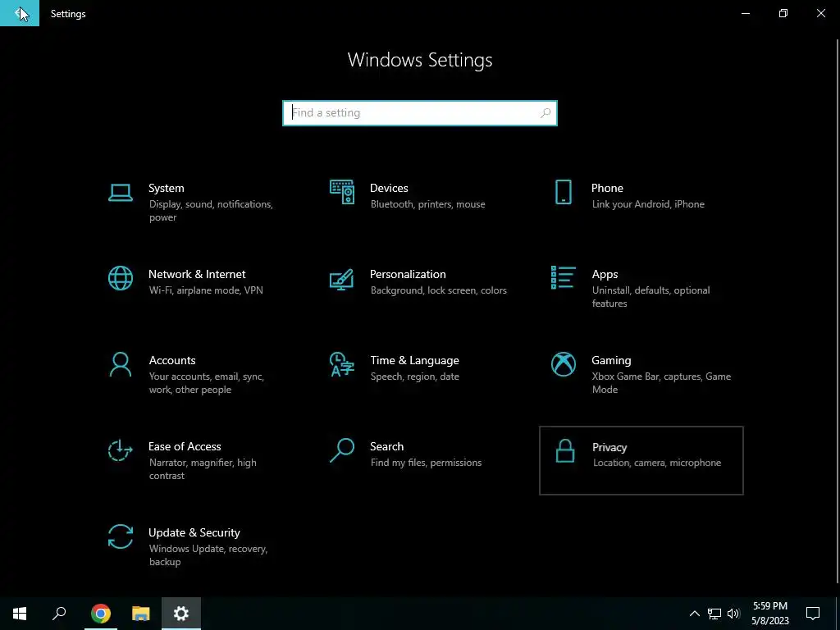Select Update & Security title

pos(194,533)
